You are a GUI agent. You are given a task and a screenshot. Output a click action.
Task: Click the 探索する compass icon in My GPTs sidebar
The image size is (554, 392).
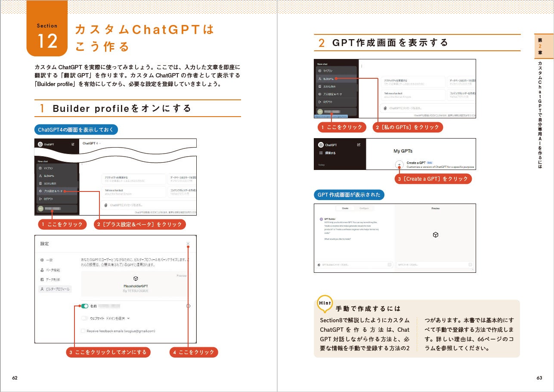click(320, 153)
